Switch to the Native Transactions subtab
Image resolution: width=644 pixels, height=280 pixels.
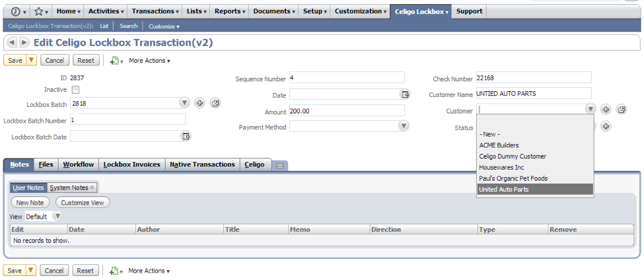[x=203, y=164]
